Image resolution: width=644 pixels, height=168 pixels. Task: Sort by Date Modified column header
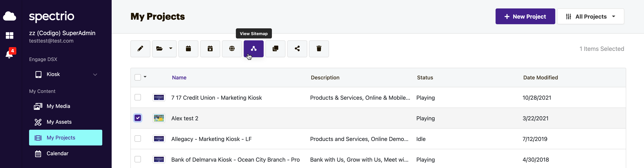[540, 78]
